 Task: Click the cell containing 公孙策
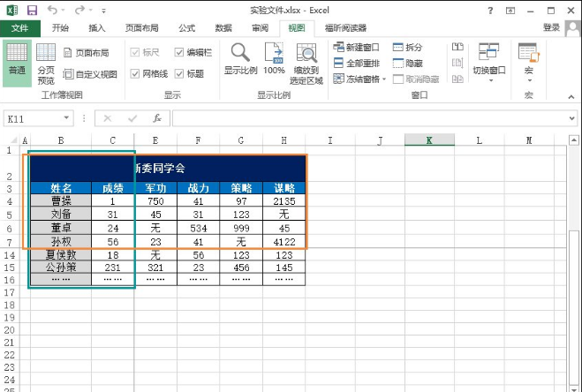point(61,268)
